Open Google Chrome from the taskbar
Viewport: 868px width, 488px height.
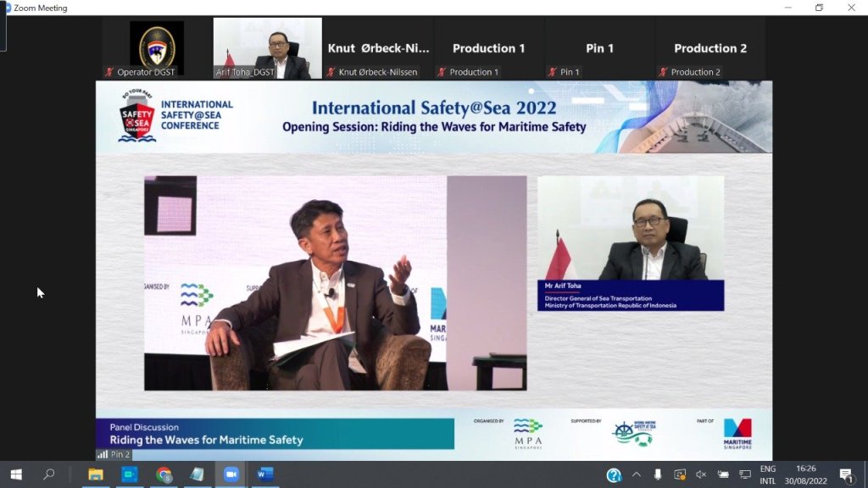tap(164, 474)
